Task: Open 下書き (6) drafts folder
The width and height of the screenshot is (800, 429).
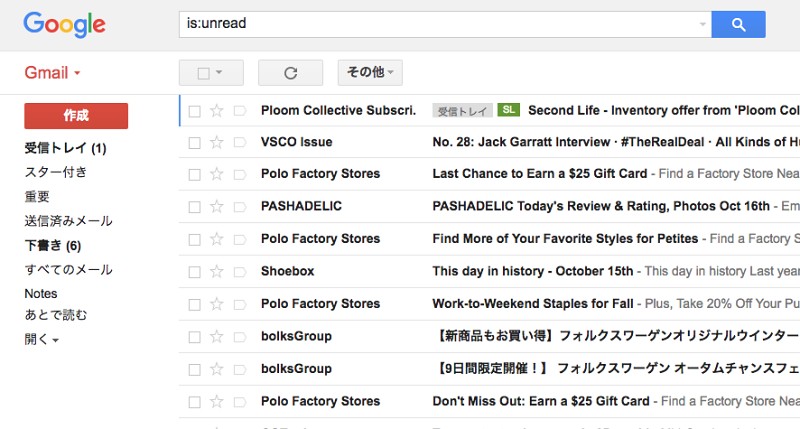Action: [53, 245]
